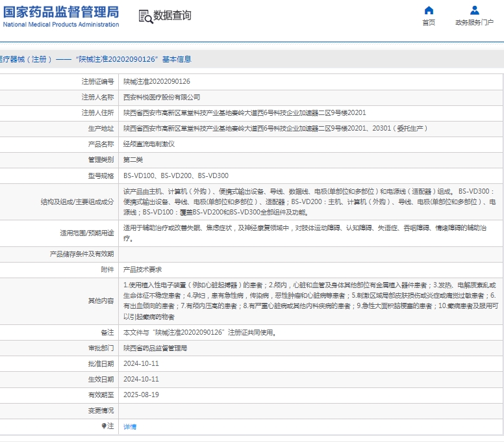Click the 注册人住所 address value

click(245, 112)
